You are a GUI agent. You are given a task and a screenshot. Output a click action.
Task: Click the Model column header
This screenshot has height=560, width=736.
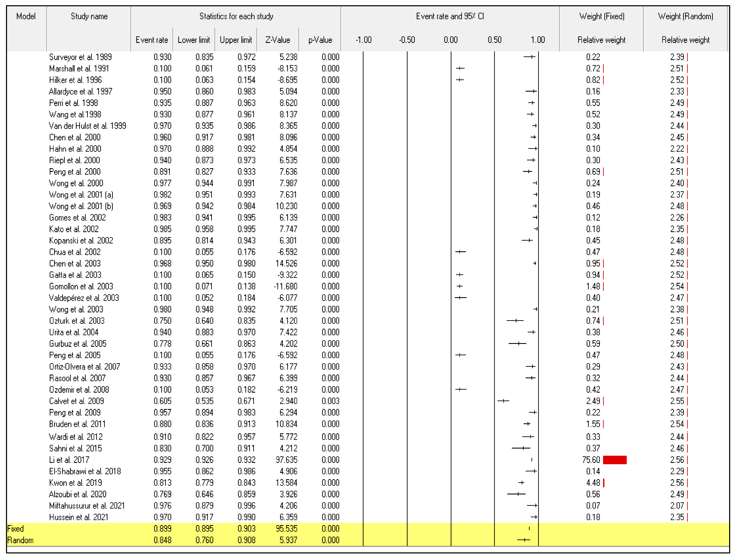point(26,16)
